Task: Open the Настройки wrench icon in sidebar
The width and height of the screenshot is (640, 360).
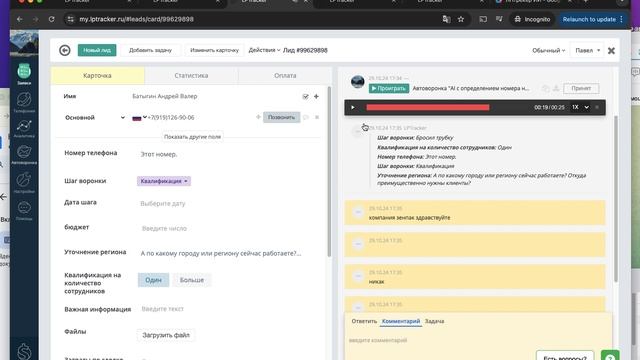Action: (24, 182)
